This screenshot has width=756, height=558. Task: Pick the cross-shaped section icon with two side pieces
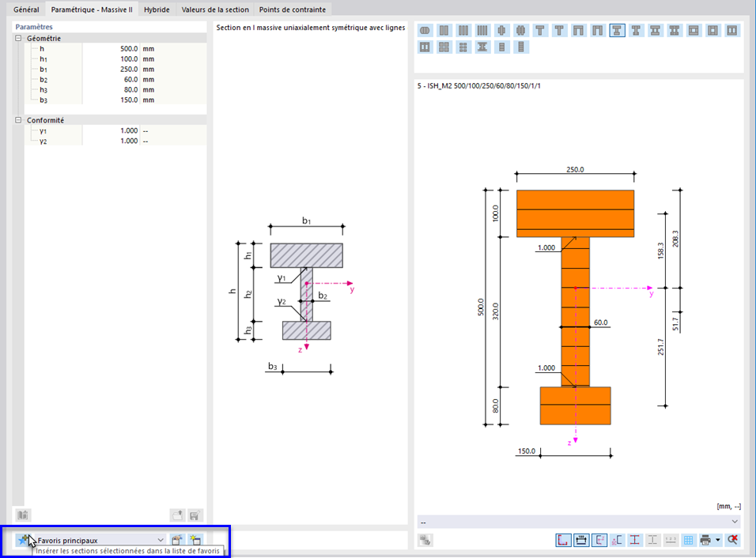click(x=501, y=31)
